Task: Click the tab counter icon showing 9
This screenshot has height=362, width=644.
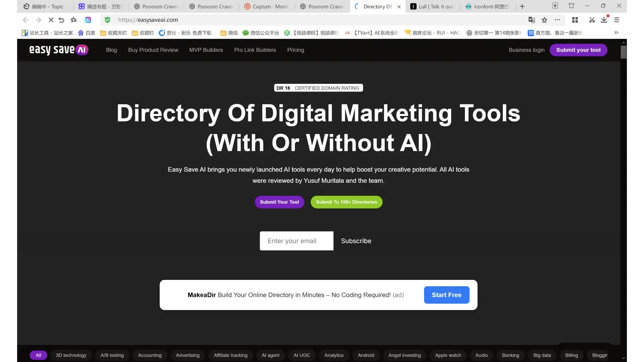Action: tap(555, 6)
